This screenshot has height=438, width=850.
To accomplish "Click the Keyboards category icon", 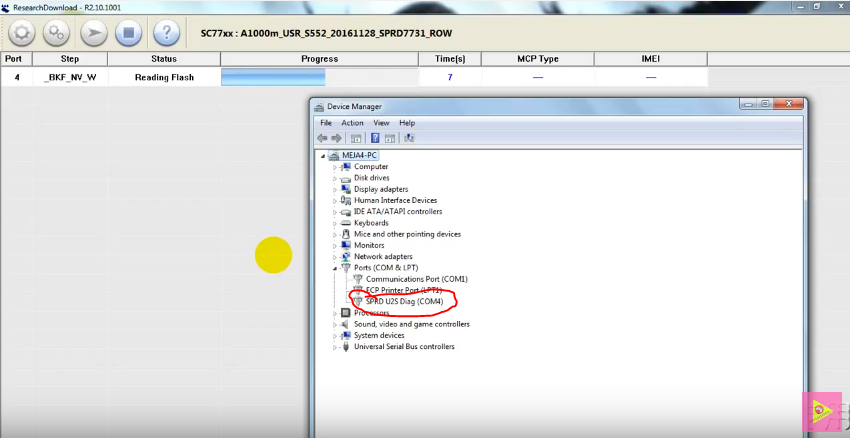I will [x=346, y=223].
